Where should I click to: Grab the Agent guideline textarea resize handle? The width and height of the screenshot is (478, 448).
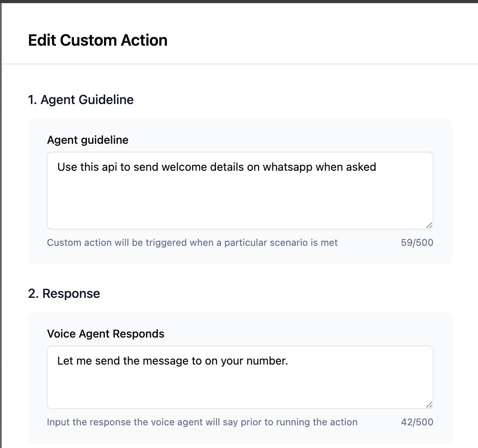click(429, 225)
